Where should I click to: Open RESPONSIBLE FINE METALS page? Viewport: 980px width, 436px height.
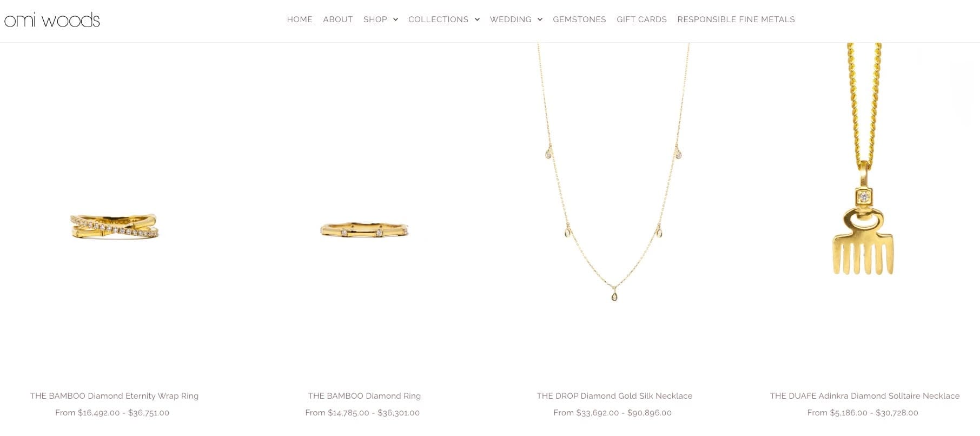coord(736,19)
